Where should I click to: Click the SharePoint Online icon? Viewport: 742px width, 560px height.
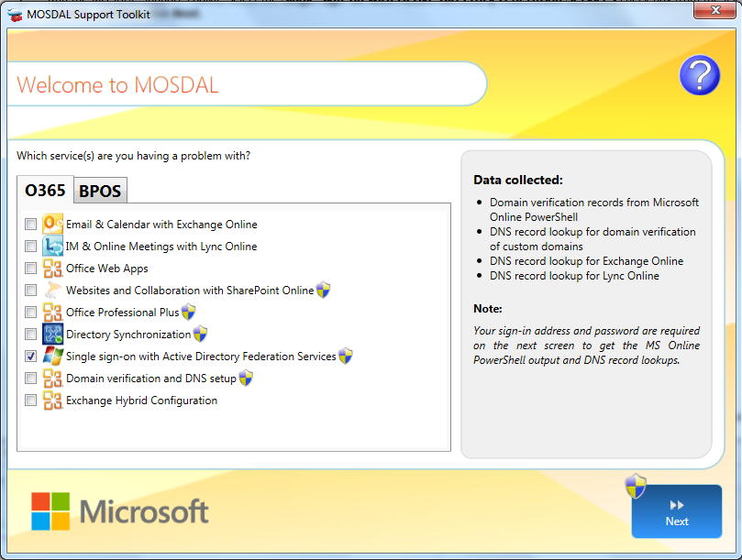[52, 290]
